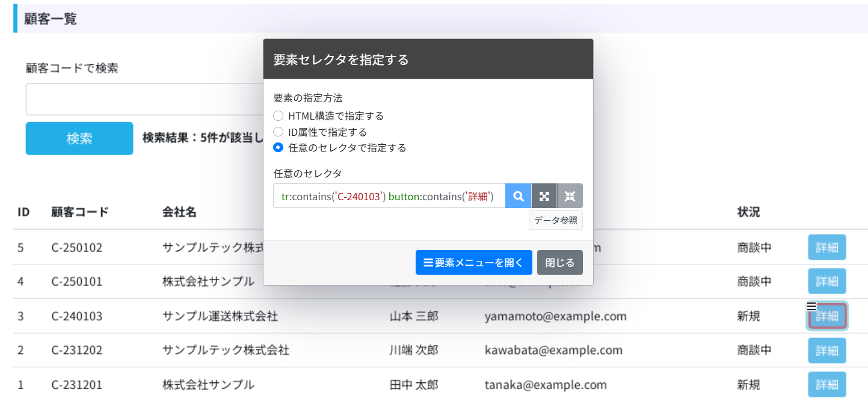Click '株式会社サンプル' in the C-231201 row

point(208,385)
